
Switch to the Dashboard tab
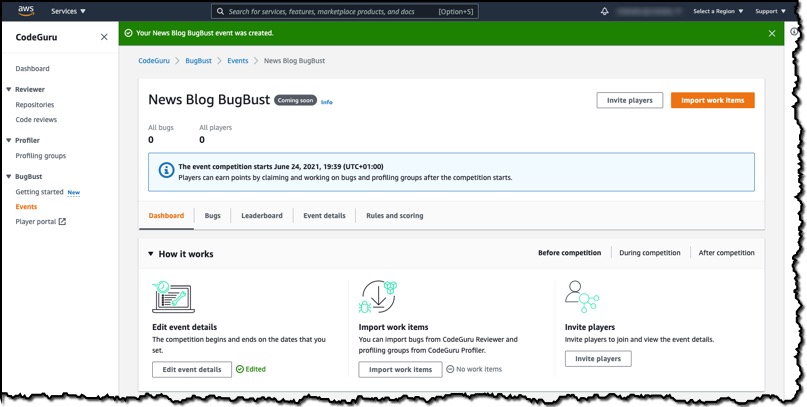(x=166, y=216)
